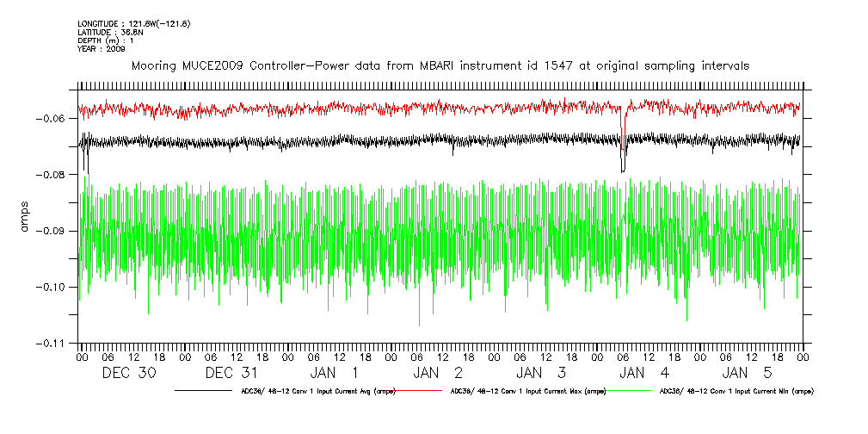Click the black line sample in the legend
This screenshot has width=868, height=434.
(x=205, y=391)
